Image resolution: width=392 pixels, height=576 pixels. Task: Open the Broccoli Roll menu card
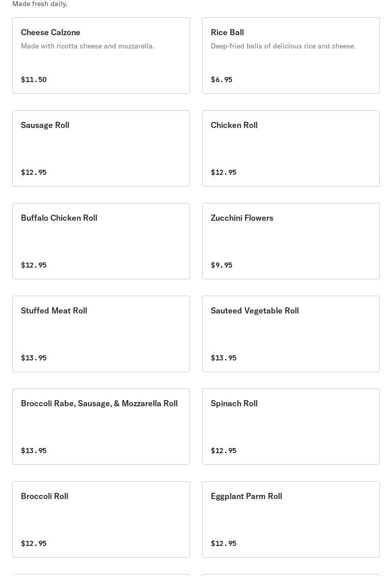(x=101, y=519)
